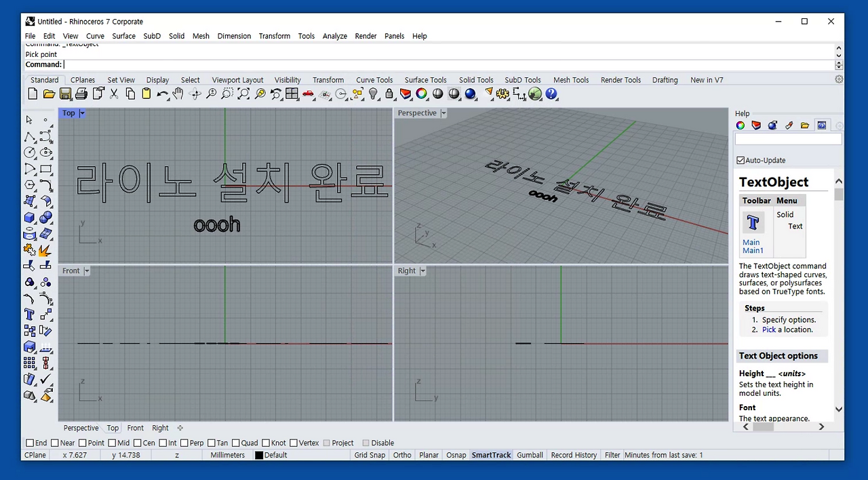868x480 pixels.
Task: Open the Transform menu
Action: (x=274, y=36)
